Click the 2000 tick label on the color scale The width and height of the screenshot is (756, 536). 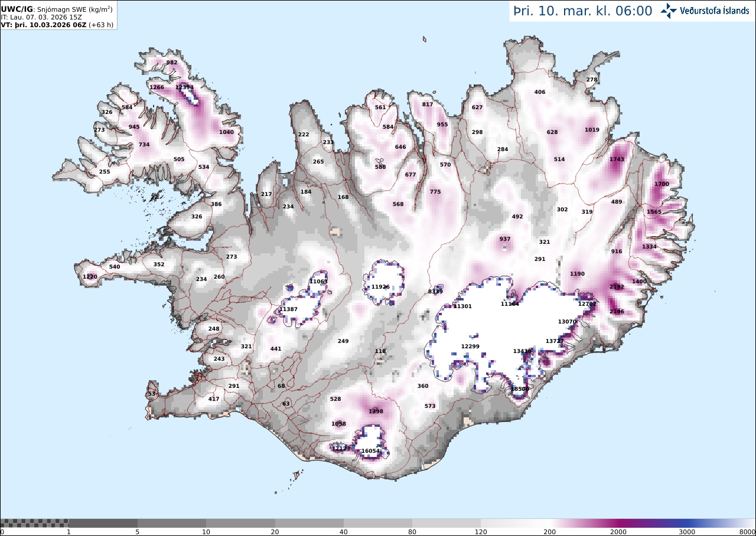tap(618, 532)
